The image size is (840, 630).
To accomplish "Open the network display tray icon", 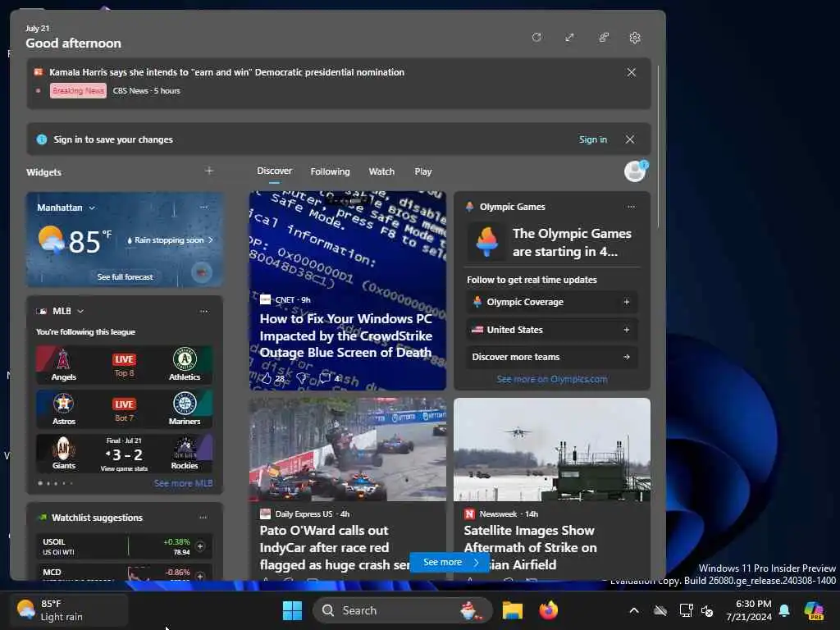I will [x=686, y=610].
